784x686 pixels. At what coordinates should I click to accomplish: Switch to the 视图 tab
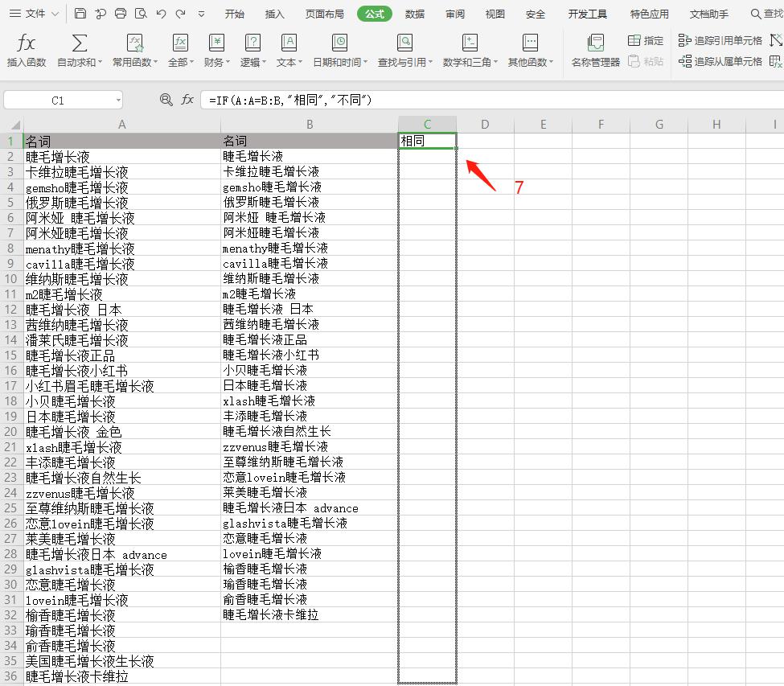[x=495, y=14]
